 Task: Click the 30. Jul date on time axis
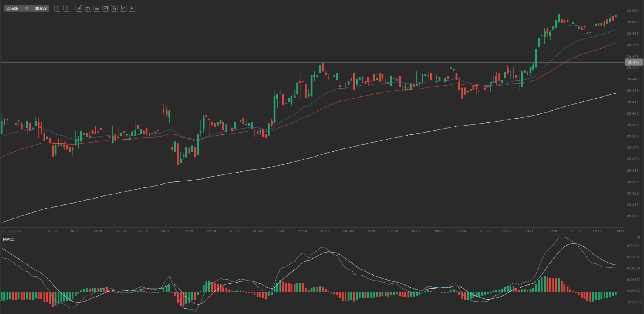click(576, 231)
